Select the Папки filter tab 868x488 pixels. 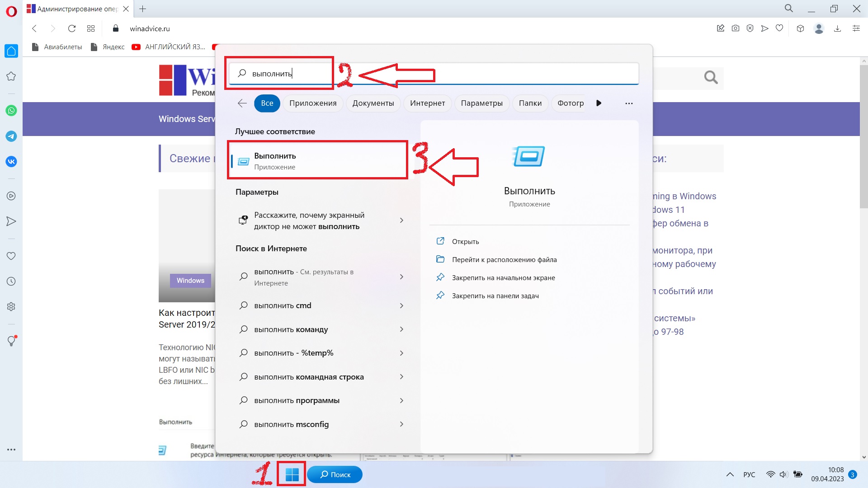click(x=530, y=103)
